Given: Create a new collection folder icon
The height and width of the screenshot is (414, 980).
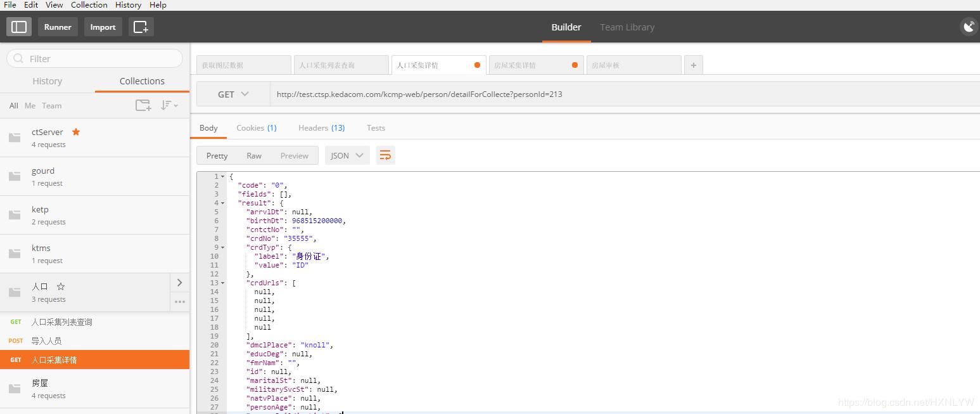Looking at the screenshot, I should coord(143,105).
